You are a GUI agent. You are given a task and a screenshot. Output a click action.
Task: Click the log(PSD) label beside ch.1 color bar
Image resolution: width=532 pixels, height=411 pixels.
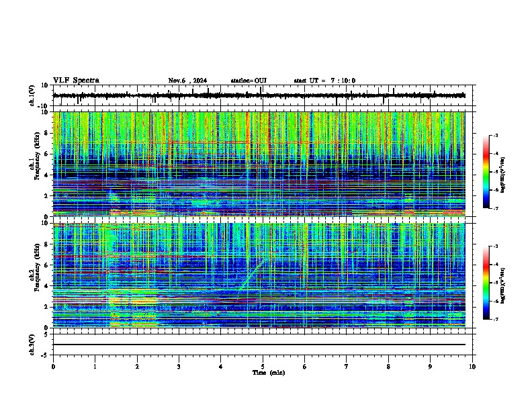click(x=502, y=175)
